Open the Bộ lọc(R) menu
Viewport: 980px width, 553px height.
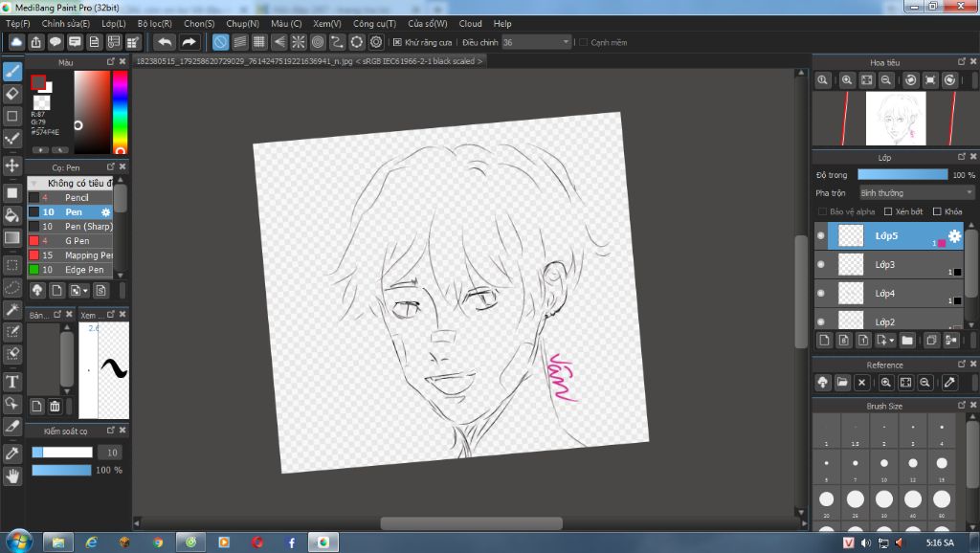coord(154,24)
